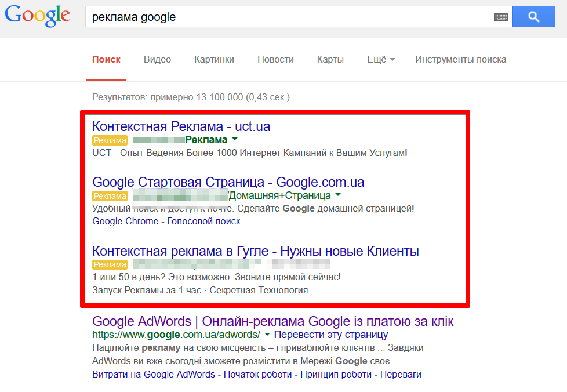Open Инструменты поиска

pyautogui.click(x=460, y=60)
